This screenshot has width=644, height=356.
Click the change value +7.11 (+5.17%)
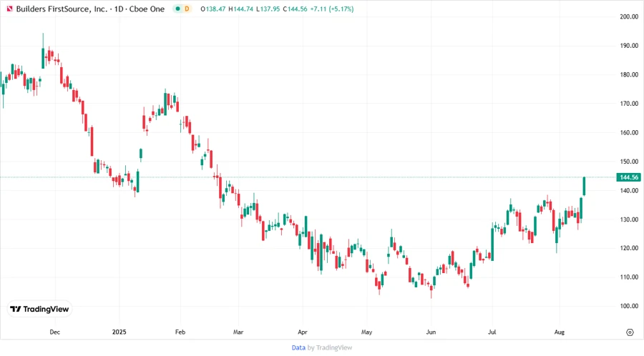[331, 9]
